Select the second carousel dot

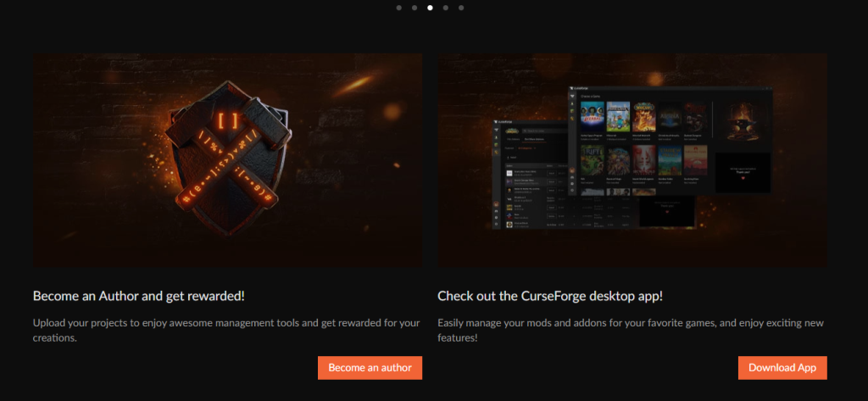[415, 8]
